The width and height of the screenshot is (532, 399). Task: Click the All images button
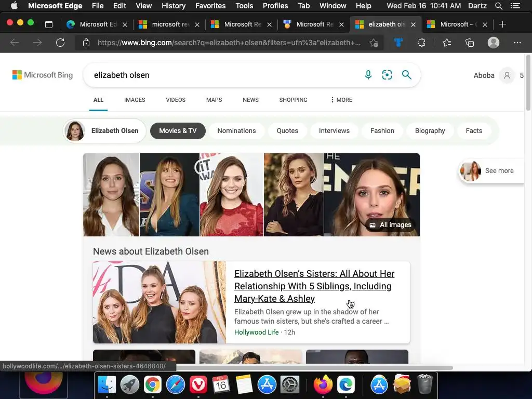[391, 224]
